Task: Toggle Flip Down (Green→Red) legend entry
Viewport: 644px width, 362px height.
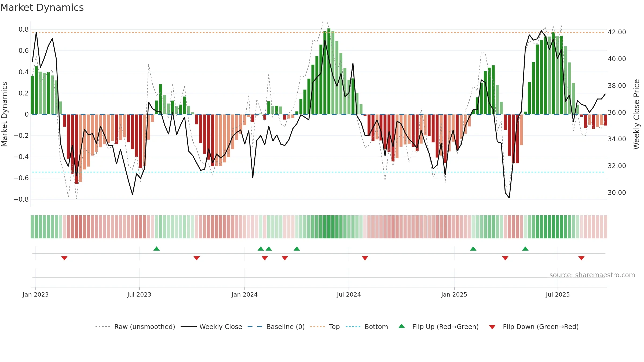Action: (x=534, y=327)
